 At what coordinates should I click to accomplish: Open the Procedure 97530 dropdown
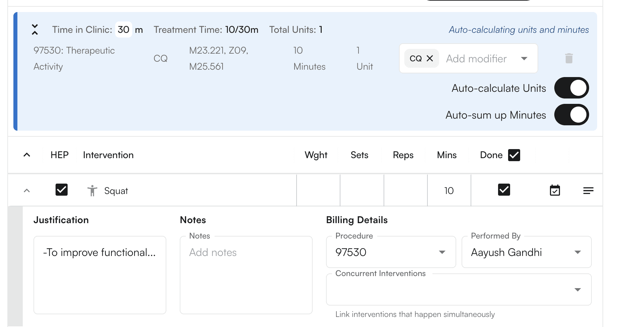(x=442, y=252)
